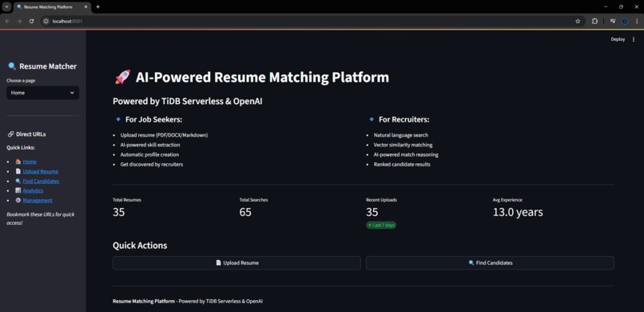The image size is (644, 312).
Task: Open the Analytics quick link
Action: pyautogui.click(x=33, y=190)
